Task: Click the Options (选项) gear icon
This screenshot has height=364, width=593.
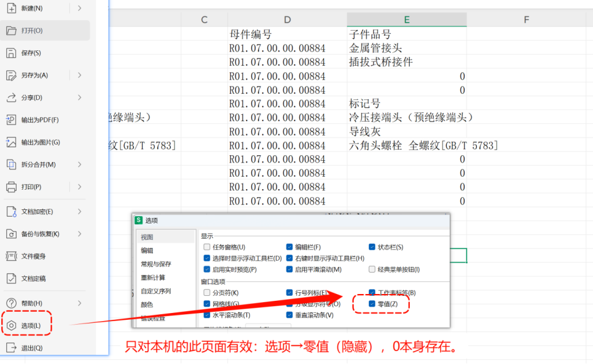Action: 11,325
